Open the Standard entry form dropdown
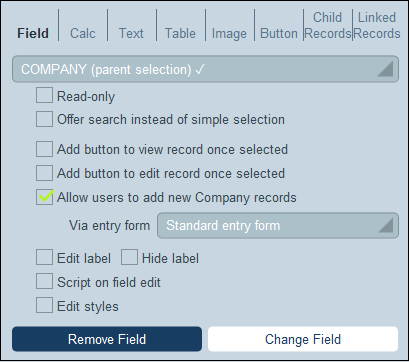The width and height of the screenshot is (409, 362). (278, 226)
